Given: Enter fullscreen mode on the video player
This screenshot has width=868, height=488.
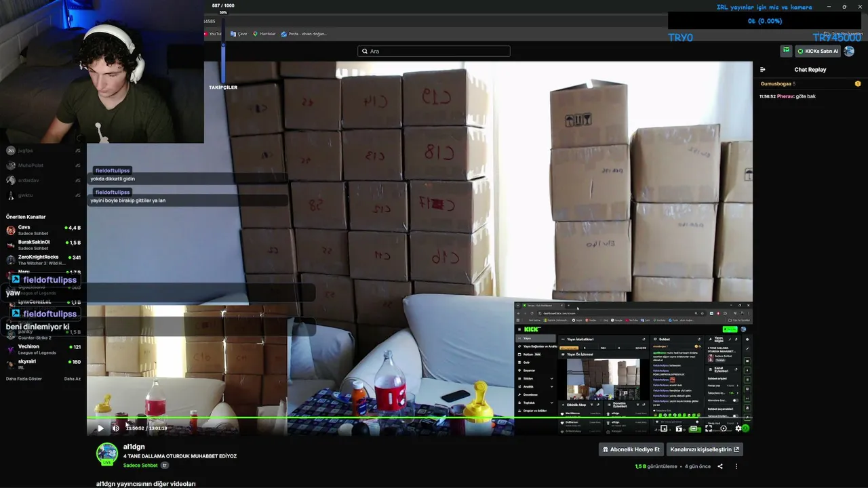Looking at the screenshot, I should pos(709,428).
